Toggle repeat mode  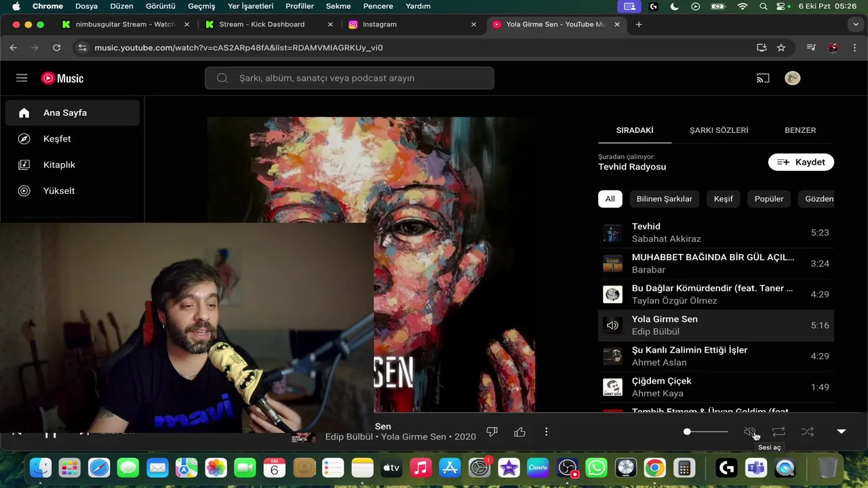778,432
